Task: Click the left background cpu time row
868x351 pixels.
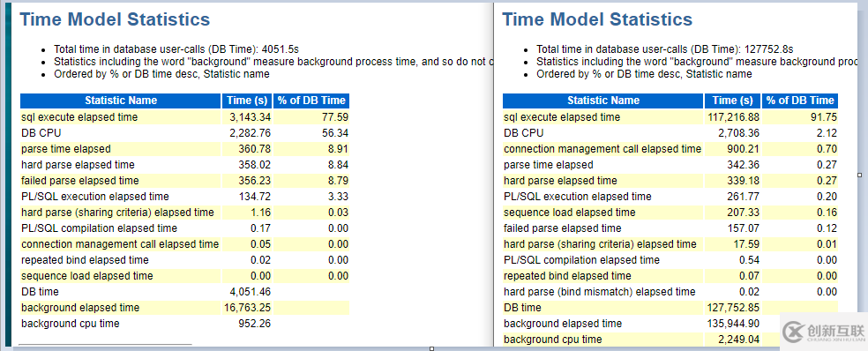Action: (185, 324)
